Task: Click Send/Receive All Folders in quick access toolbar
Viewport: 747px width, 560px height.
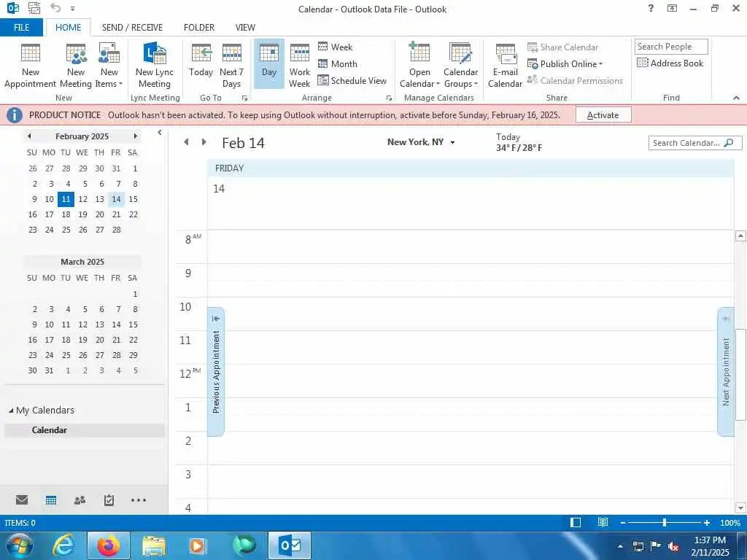Action: pos(34,8)
